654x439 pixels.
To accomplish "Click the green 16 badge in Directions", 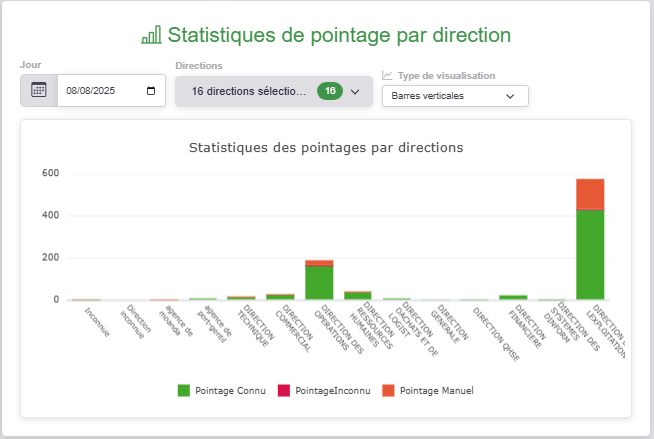I will click(329, 91).
